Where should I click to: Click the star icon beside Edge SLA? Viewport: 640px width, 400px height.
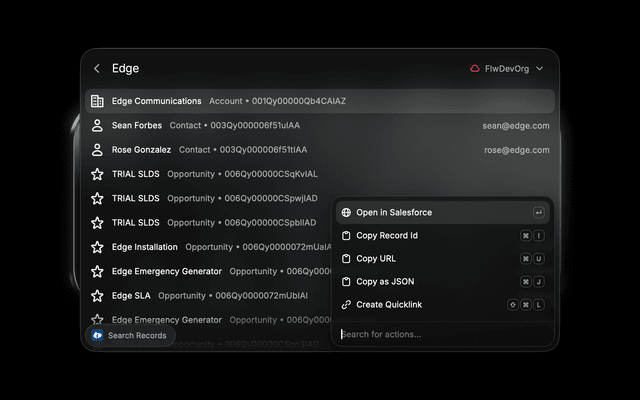(x=97, y=296)
